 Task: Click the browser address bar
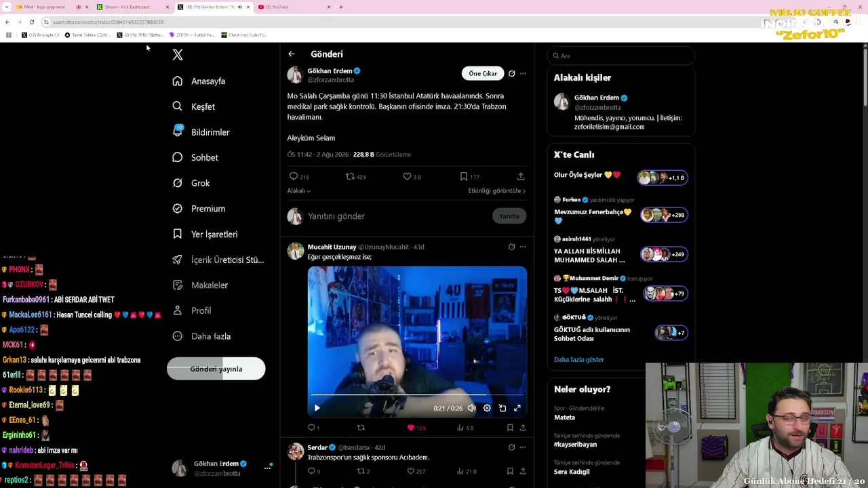(x=407, y=22)
